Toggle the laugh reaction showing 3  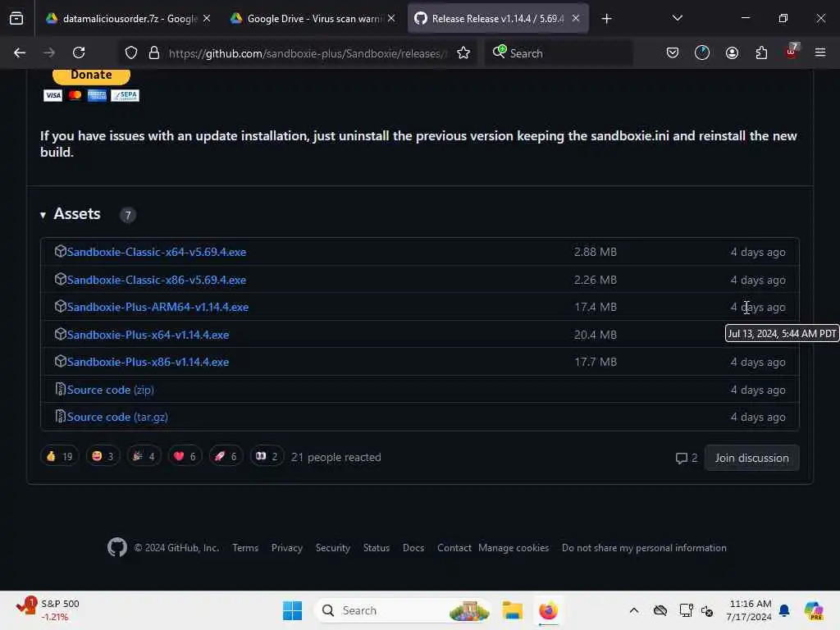click(x=103, y=456)
